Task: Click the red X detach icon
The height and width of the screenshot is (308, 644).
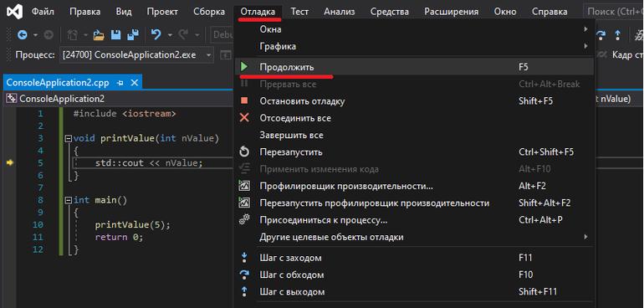Action: (244, 118)
